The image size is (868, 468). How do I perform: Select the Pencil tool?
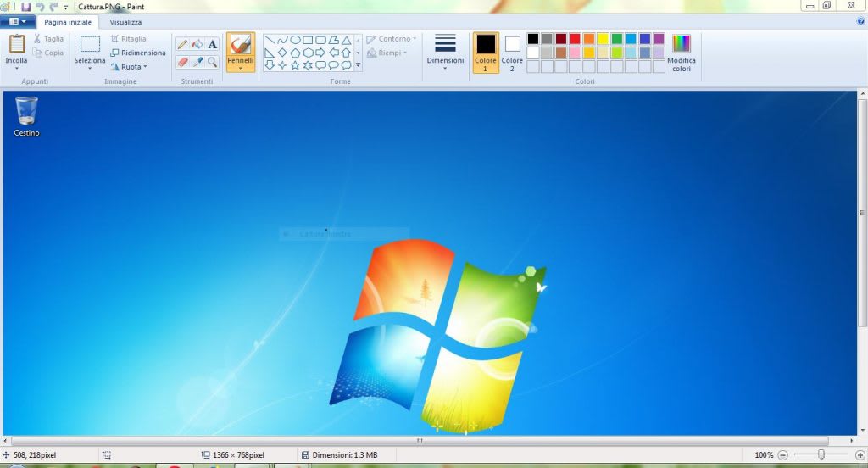(182, 44)
